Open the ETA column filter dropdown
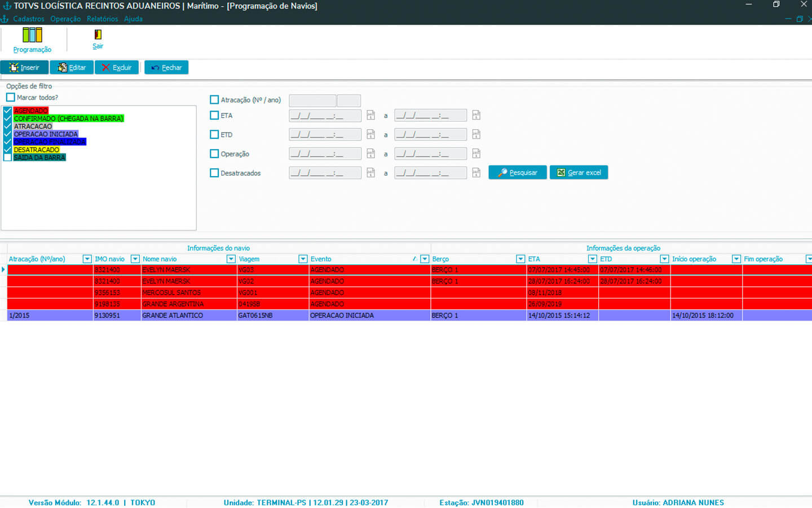 click(x=592, y=259)
